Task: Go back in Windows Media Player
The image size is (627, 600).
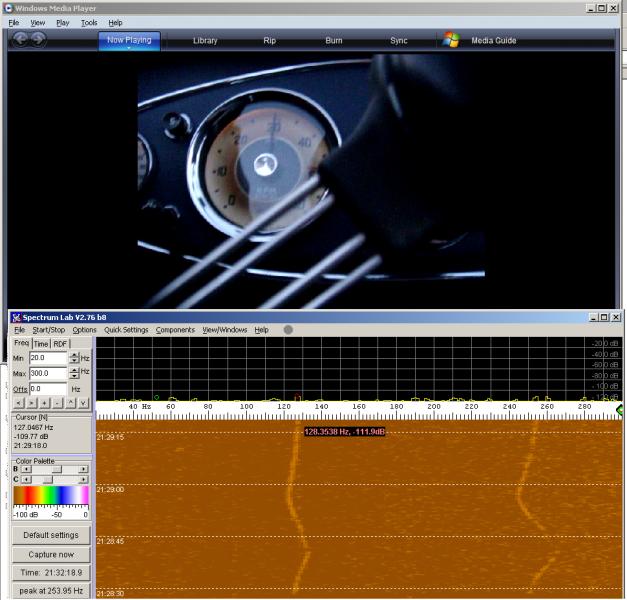Action: pyautogui.click(x=21, y=40)
